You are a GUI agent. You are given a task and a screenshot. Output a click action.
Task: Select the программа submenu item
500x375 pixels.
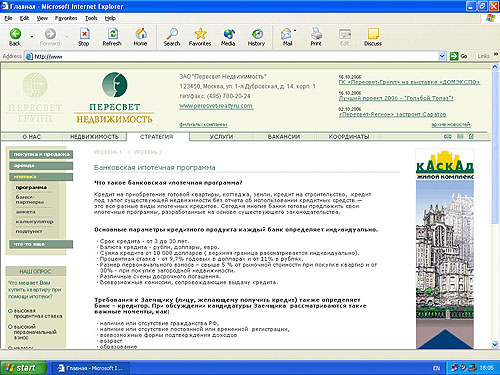click(x=31, y=188)
